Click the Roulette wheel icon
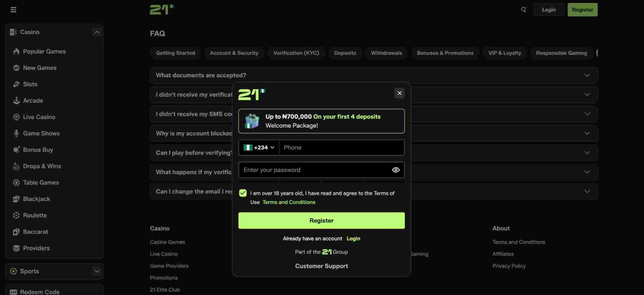The width and height of the screenshot is (644, 295). pos(16,215)
